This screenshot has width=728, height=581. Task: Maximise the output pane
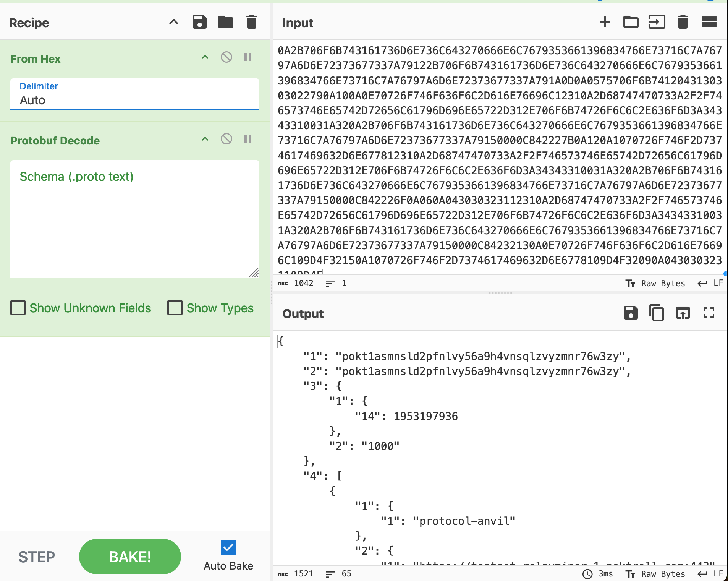coord(709,313)
